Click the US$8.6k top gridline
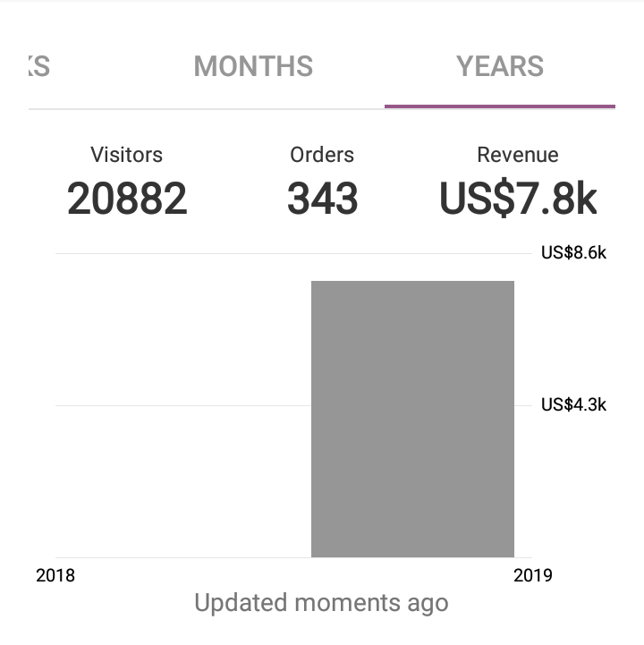644x645 pixels. point(179,253)
